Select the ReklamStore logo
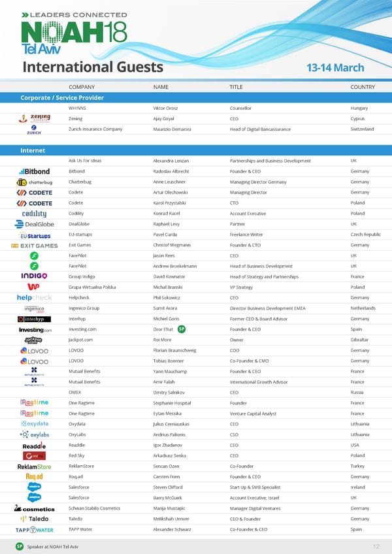392x554 pixels. [34, 466]
